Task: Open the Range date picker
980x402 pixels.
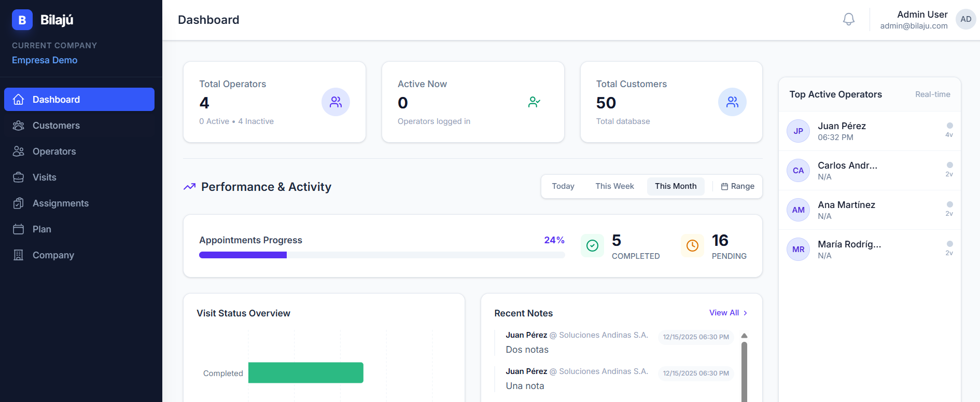Action: click(x=737, y=186)
